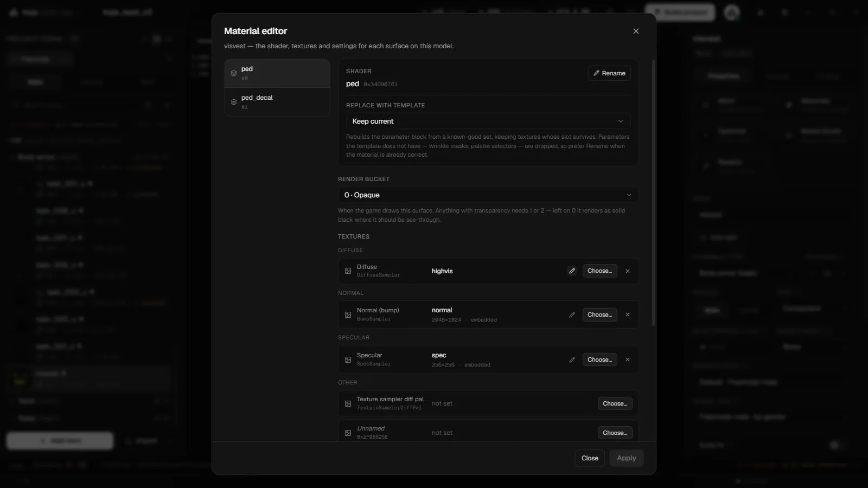Open the Replace with template dropdown
This screenshot has width=868, height=488.
click(488, 121)
